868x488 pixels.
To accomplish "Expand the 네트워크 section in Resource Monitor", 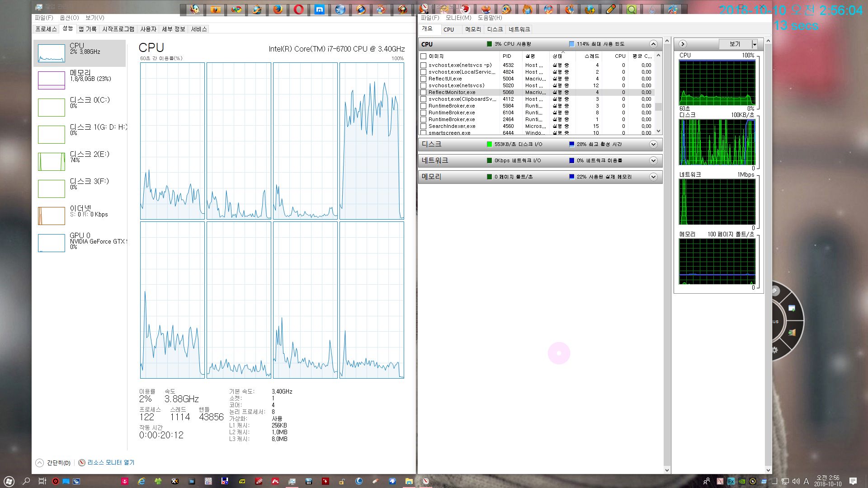I will (653, 160).
